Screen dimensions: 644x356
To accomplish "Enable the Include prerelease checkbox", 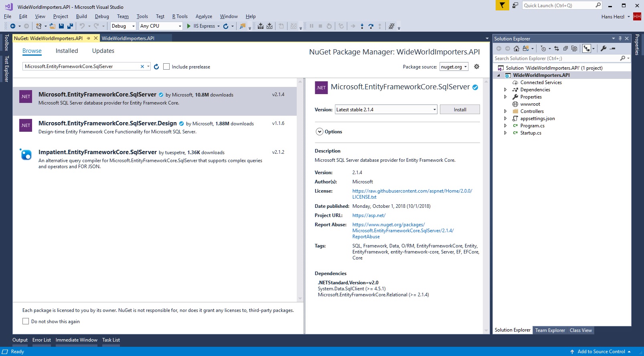I will click(x=166, y=67).
